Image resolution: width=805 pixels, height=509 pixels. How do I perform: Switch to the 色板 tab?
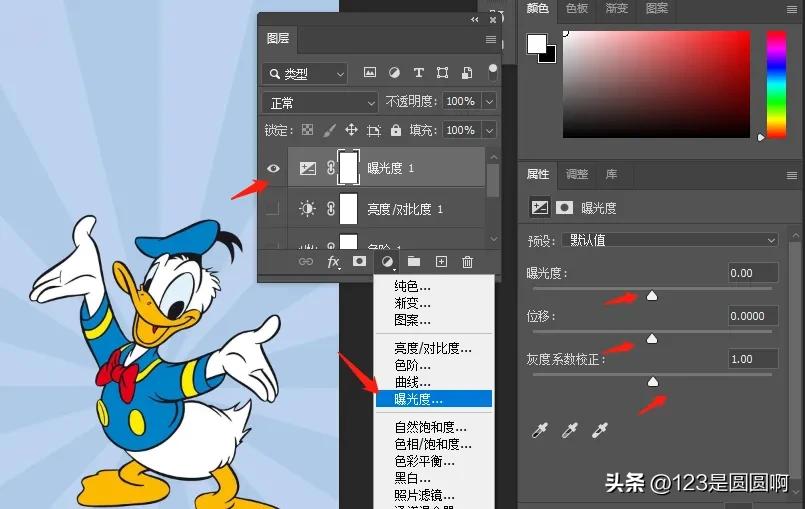577,9
